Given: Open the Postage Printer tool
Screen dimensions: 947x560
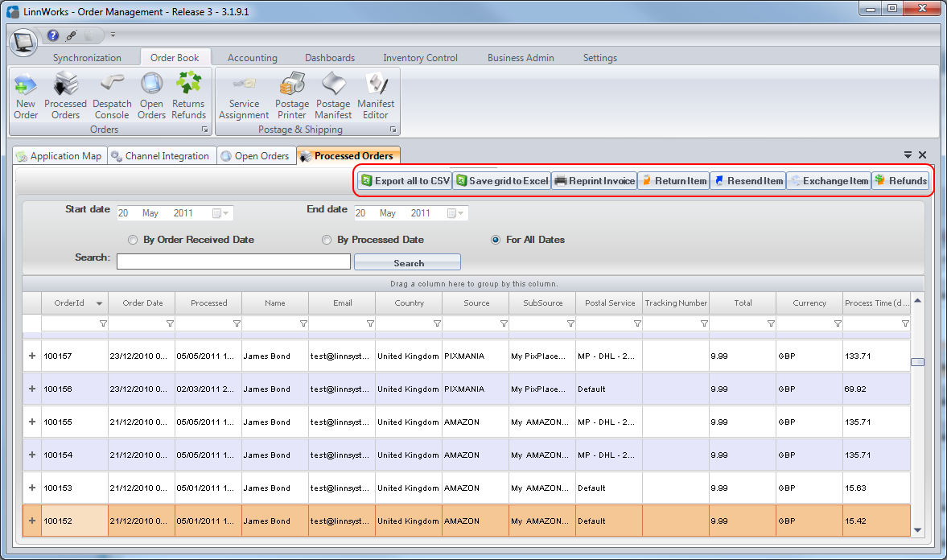Looking at the screenshot, I should 292,95.
